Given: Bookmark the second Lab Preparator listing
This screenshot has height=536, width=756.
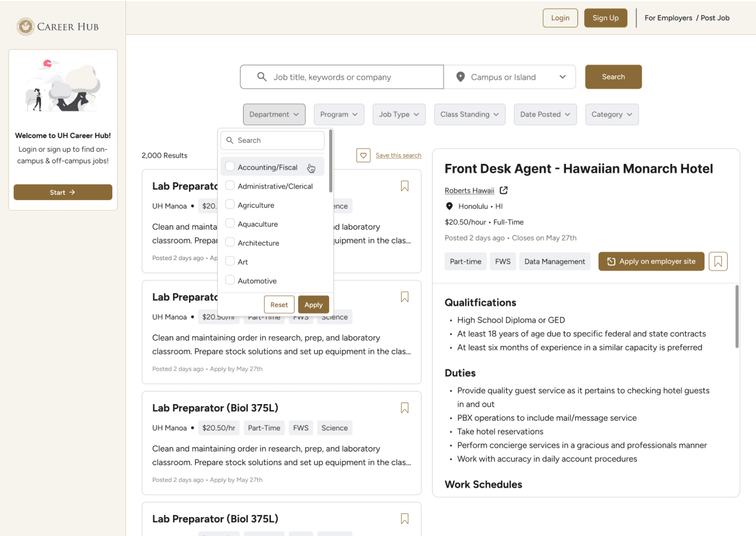Looking at the screenshot, I should pos(404,297).
